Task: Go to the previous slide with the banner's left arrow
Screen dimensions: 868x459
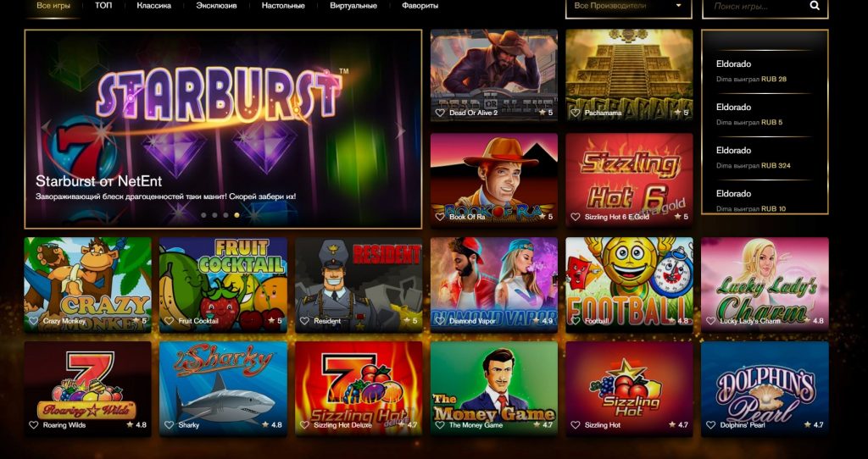Action: 47,127
